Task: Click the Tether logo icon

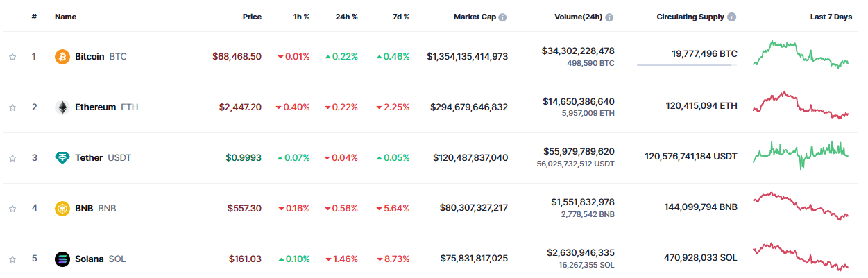Action: pyautogui.click(x=62, y=158)
